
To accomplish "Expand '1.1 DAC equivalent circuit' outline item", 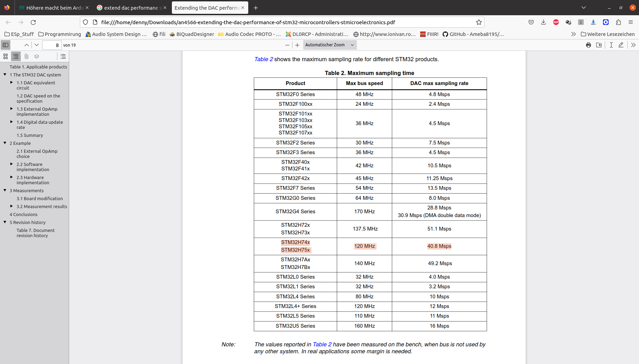I will pyautogui.click(x=12, y=83).
